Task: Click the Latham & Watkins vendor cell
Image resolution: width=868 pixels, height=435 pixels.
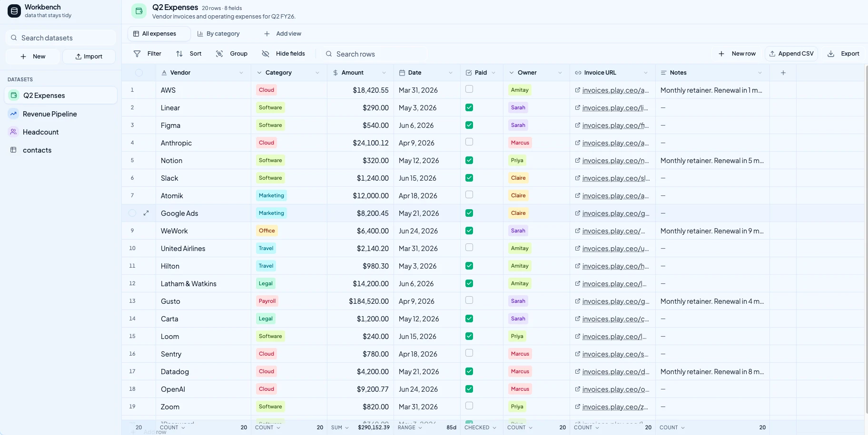Action: click(x=204, y=284)
